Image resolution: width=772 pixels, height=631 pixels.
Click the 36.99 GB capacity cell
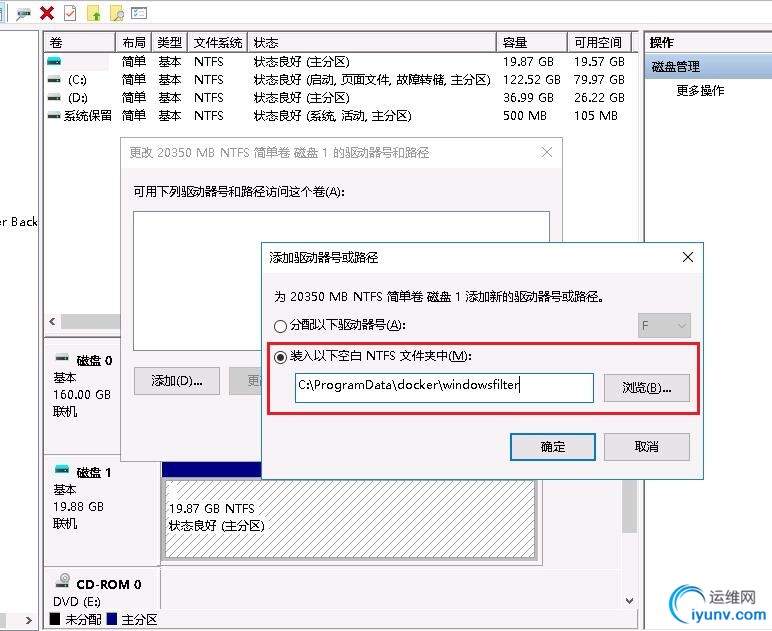528,97
